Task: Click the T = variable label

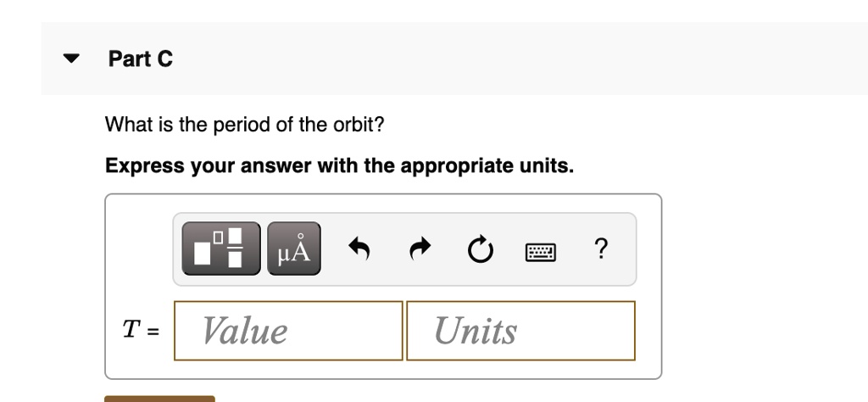Action: click(141, 331)
